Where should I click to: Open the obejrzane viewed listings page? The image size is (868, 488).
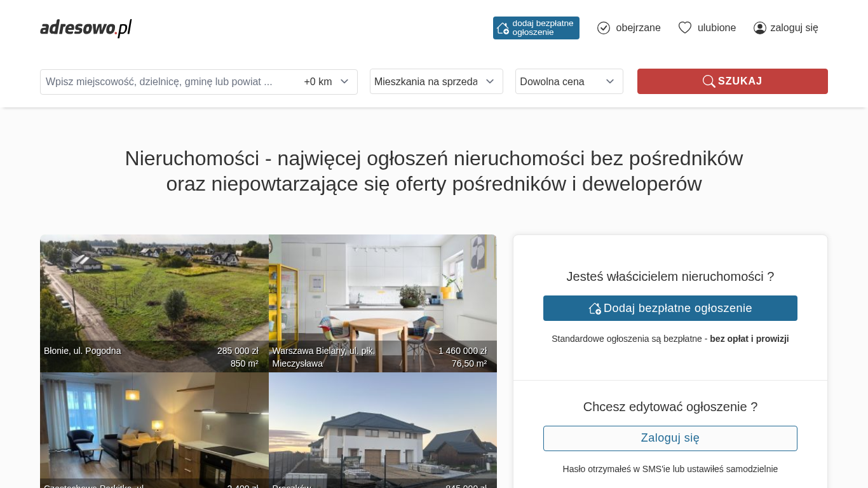(638, 28)
